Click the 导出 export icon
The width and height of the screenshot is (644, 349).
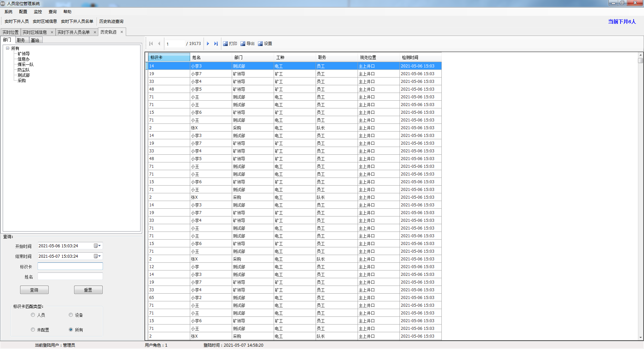point(243,44)
